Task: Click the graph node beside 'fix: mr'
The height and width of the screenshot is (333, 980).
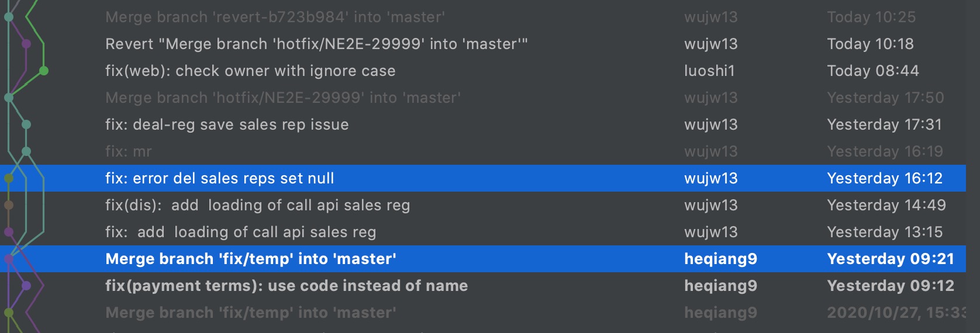Action: (26, 151)
